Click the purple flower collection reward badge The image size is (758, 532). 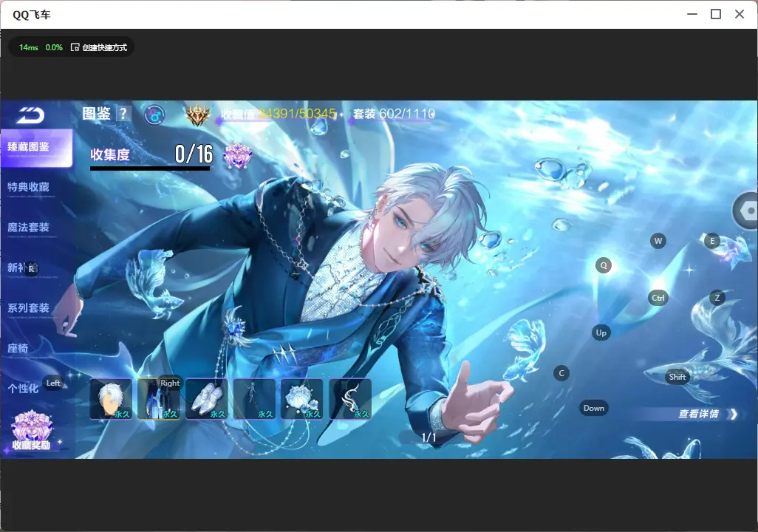pyautogui.click(x=237, y=155)
